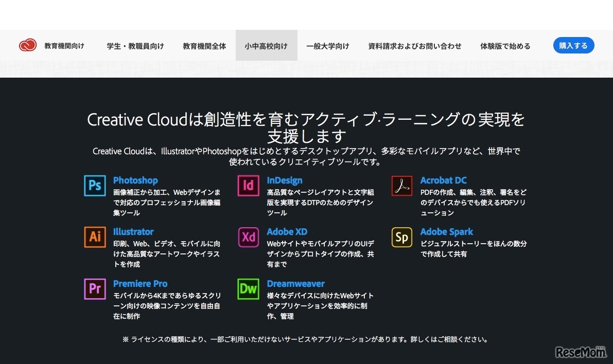
Task: Click the 購入する button
Action: point(573,45)
